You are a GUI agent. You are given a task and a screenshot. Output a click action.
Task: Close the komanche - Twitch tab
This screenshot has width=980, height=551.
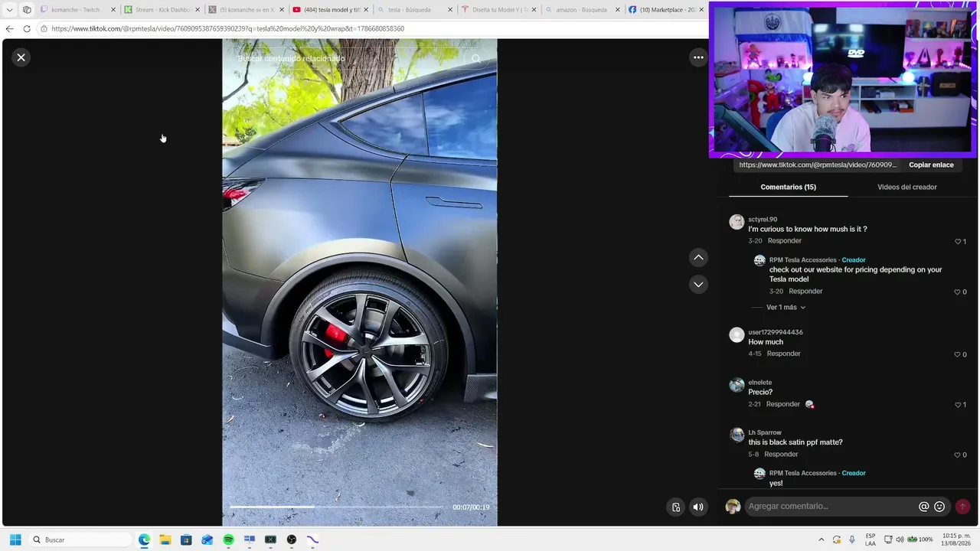click(x=113, y=10)
